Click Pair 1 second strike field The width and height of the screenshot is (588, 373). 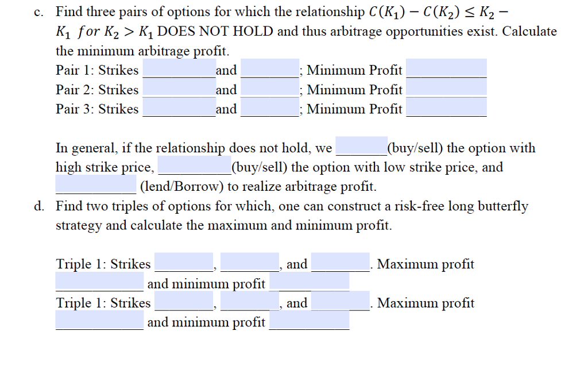270,68
